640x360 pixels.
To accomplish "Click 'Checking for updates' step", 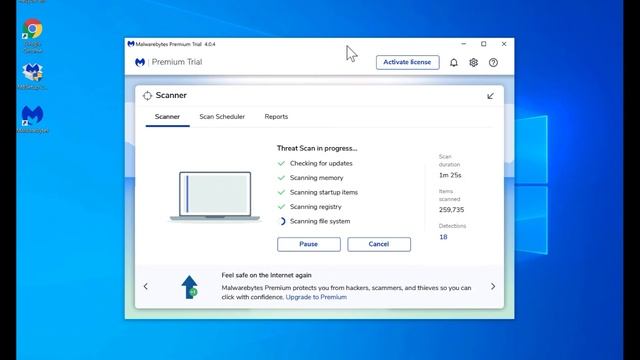I will pos(321,163).
